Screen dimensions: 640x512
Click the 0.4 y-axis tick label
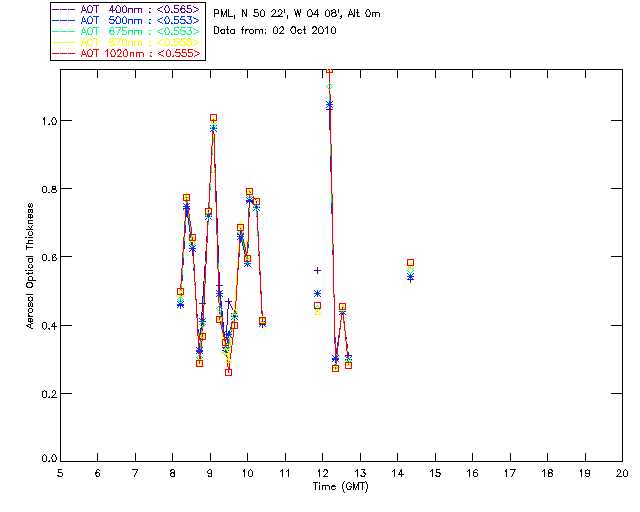(x=49, y=325)
